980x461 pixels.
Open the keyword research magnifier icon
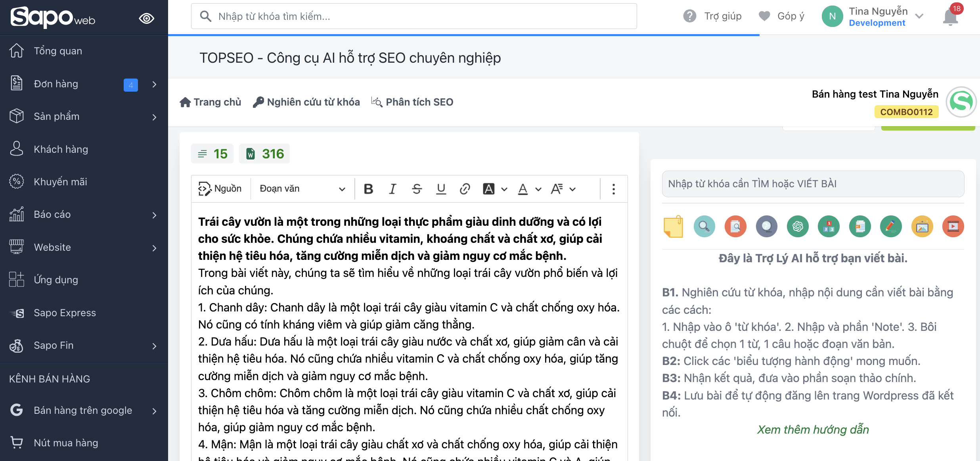click(704, 226)
